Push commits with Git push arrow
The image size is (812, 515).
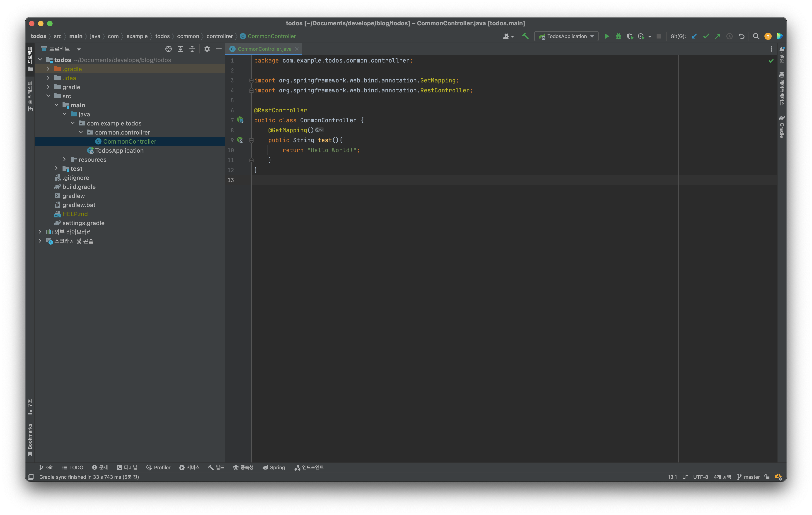pyautogui.click(x=718, y=36)
